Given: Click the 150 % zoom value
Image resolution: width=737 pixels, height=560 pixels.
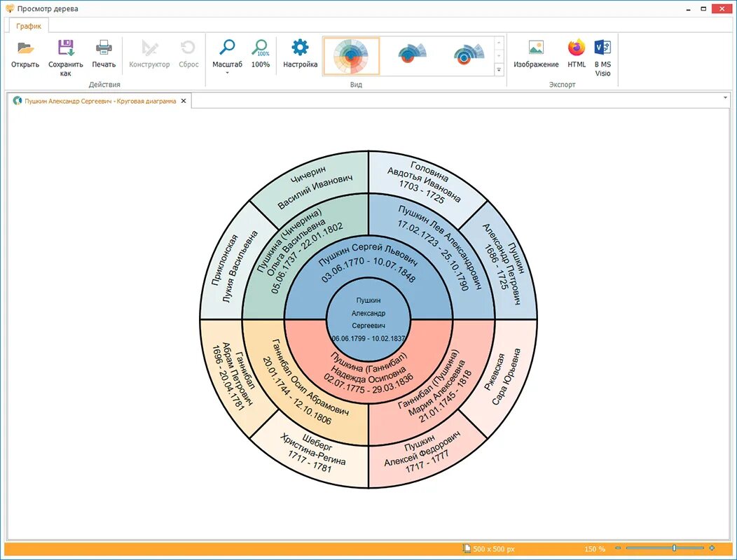Looking at the screenshot, I should (595, 549).
